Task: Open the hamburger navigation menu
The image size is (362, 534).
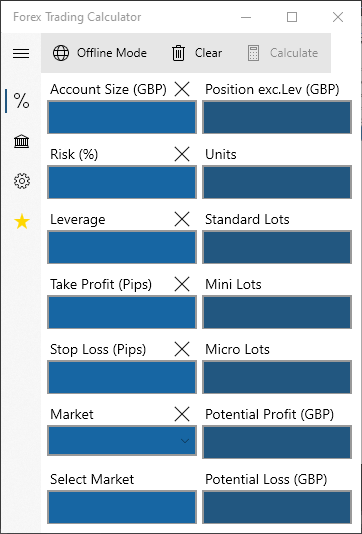Action: (x=21, y=53)
